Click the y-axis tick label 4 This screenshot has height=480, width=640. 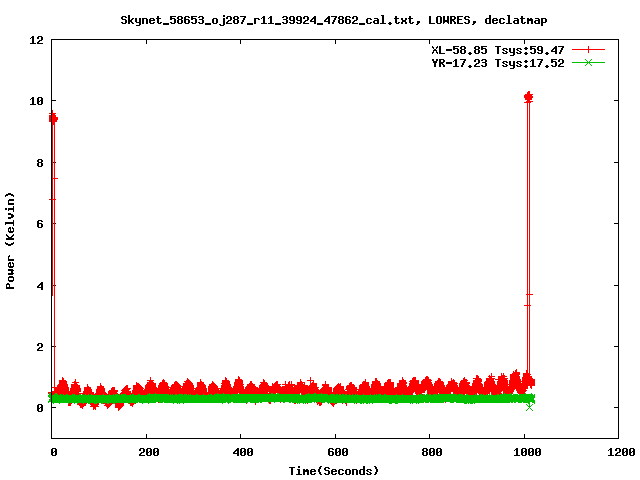tap(40, 286)
